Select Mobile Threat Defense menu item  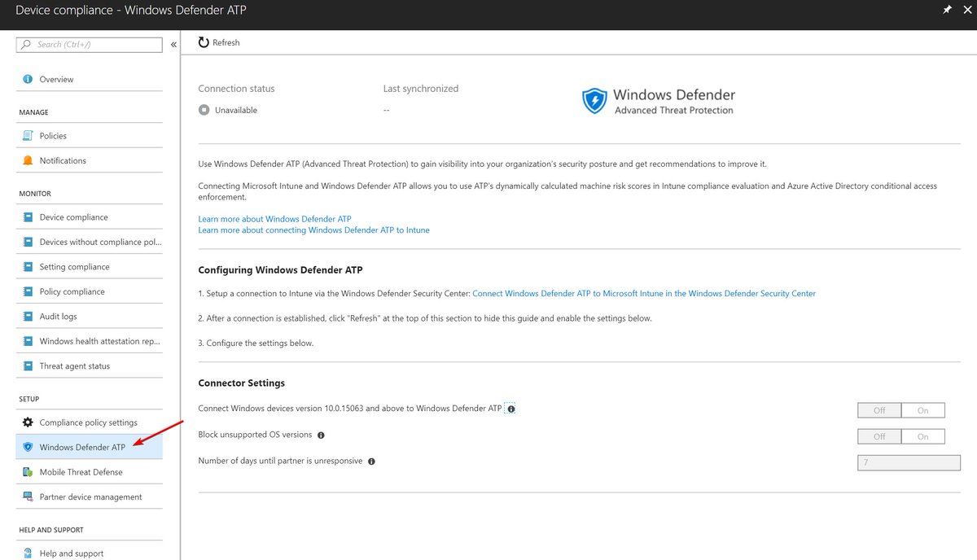click(90, 472)
